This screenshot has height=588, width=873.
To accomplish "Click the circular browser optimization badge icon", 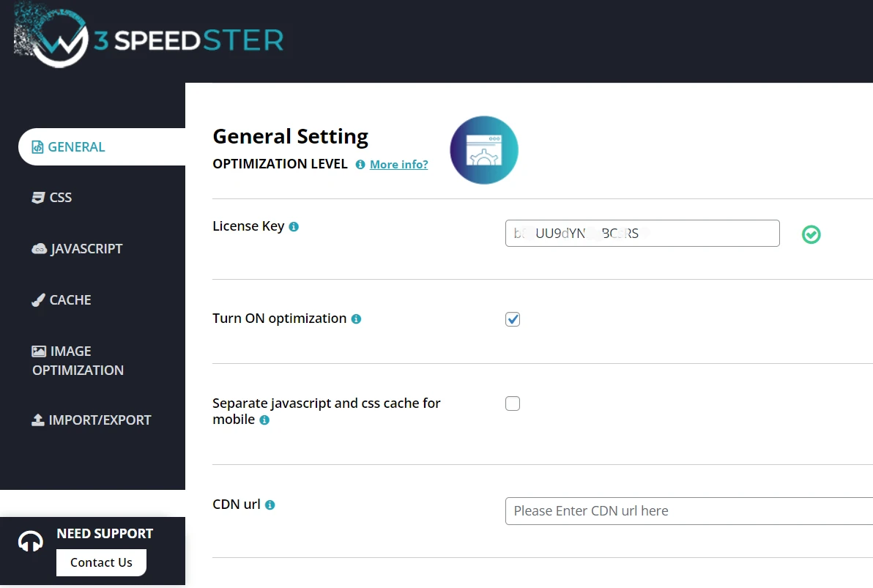I will pyautogui.click(x=483, y=149).
